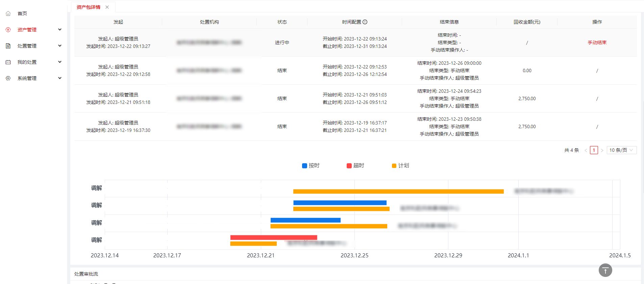The image size is (644, 284).
Task: Toggle the 超时 legend swatch
Action: click(349, 166)
